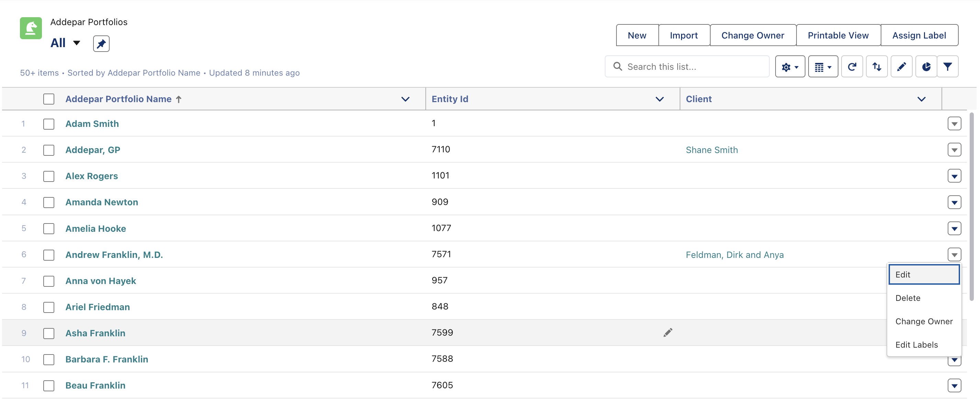Click the Import button
The height and width of the screenshot is (403, 980).
coord(684,35)
